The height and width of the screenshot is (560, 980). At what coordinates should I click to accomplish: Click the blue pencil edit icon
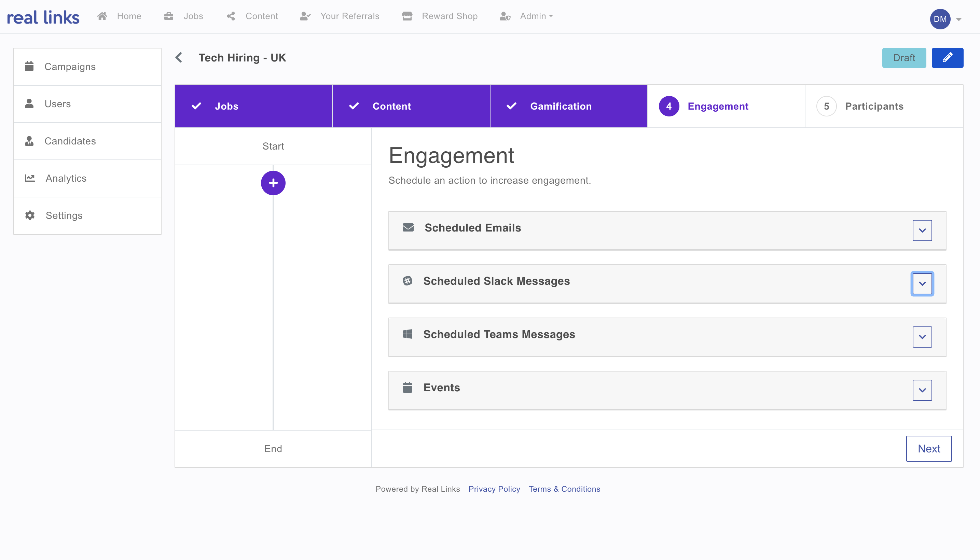tap(947, 58)
